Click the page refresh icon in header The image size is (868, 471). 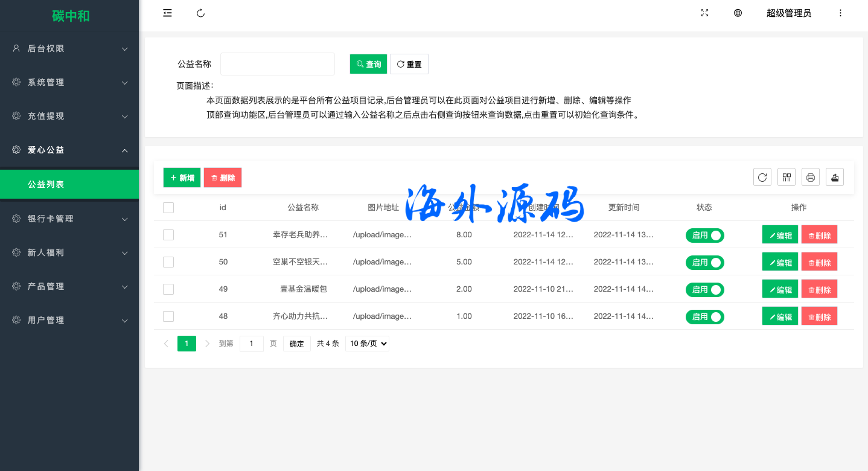point(201,13)
